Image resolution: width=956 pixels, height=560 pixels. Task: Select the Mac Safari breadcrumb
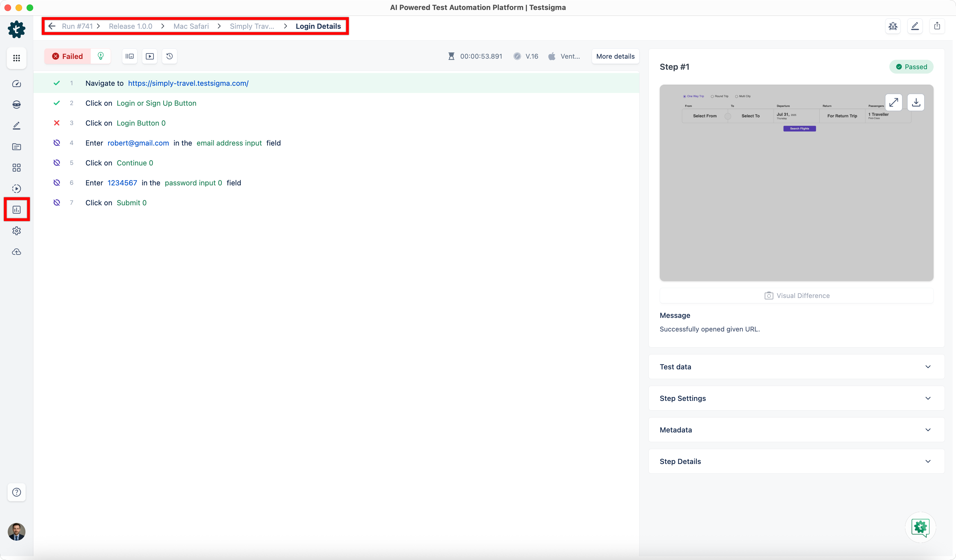(x=191, y=26)
